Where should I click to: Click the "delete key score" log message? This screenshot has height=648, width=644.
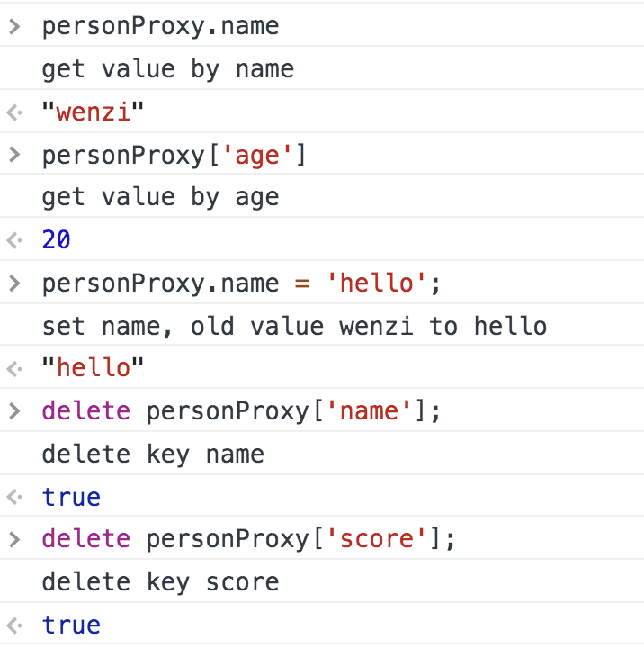pos(161,581)
